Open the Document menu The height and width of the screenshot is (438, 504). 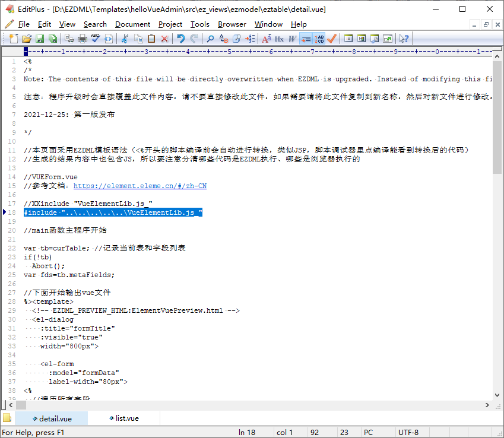pyautogui.click(x=132, y=24)
